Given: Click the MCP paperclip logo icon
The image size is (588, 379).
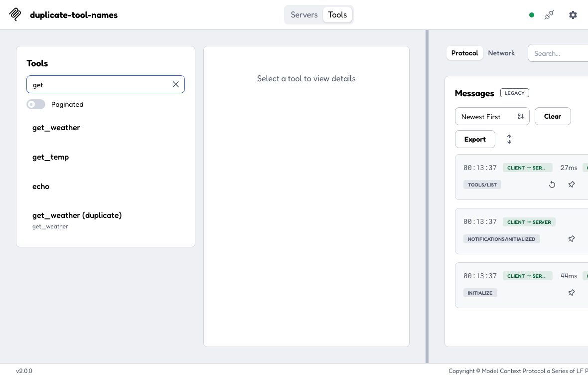Looking at the screenshot, I should click(15, 14).
